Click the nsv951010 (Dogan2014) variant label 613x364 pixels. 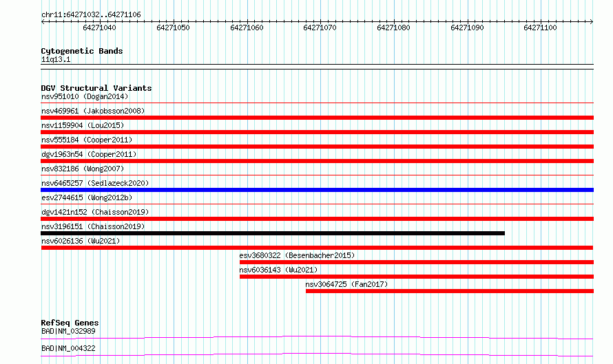[85, 96]
